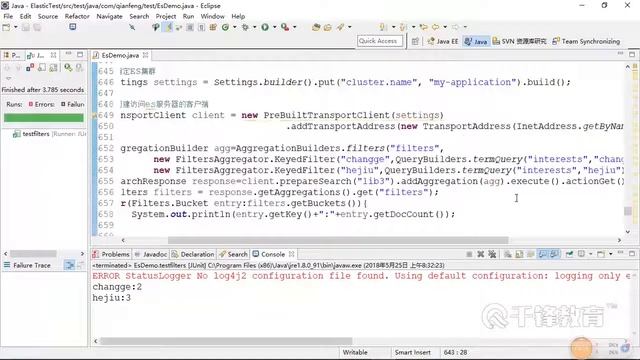Expand the Open Console dropdown arrow
This screenshot has height=360, width=640.
click(x=610, y=254)
